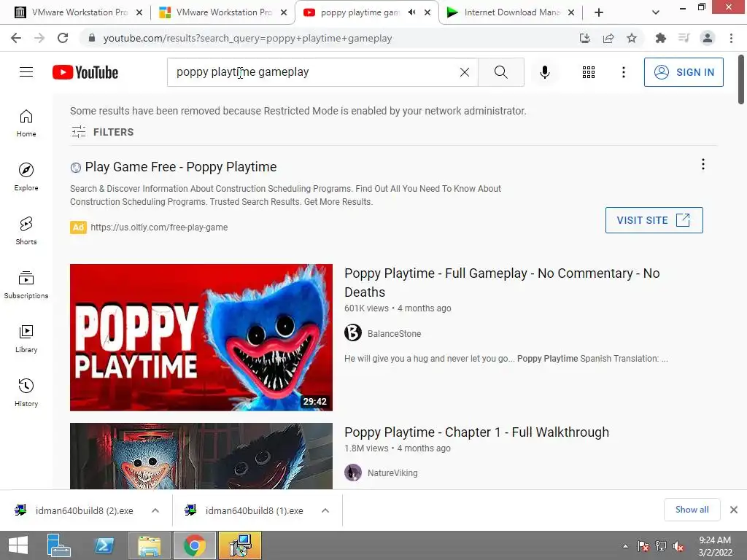Click the magnifier search button
Screen dimensions: 747x560
[x=500, y=72]
